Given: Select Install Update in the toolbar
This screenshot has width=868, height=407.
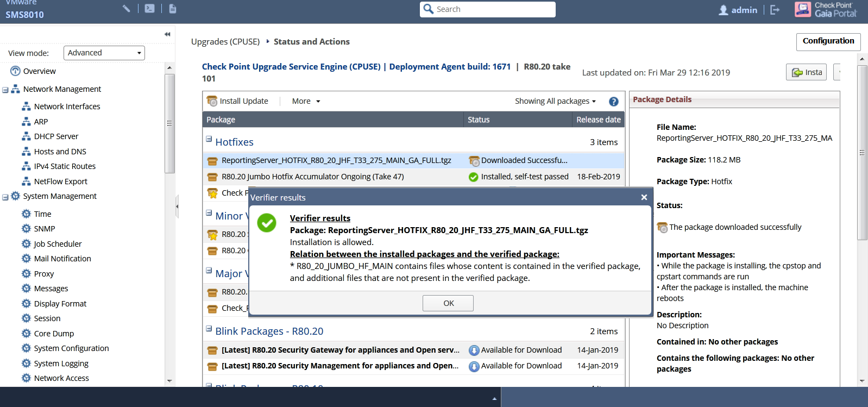Looking at the screenshot, I should (x=237, y=101).
